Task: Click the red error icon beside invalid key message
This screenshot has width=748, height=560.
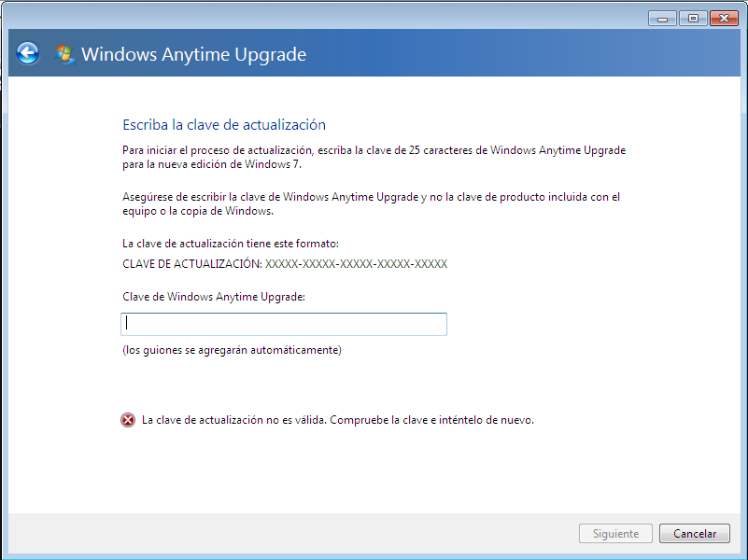Action: (128, 420)
